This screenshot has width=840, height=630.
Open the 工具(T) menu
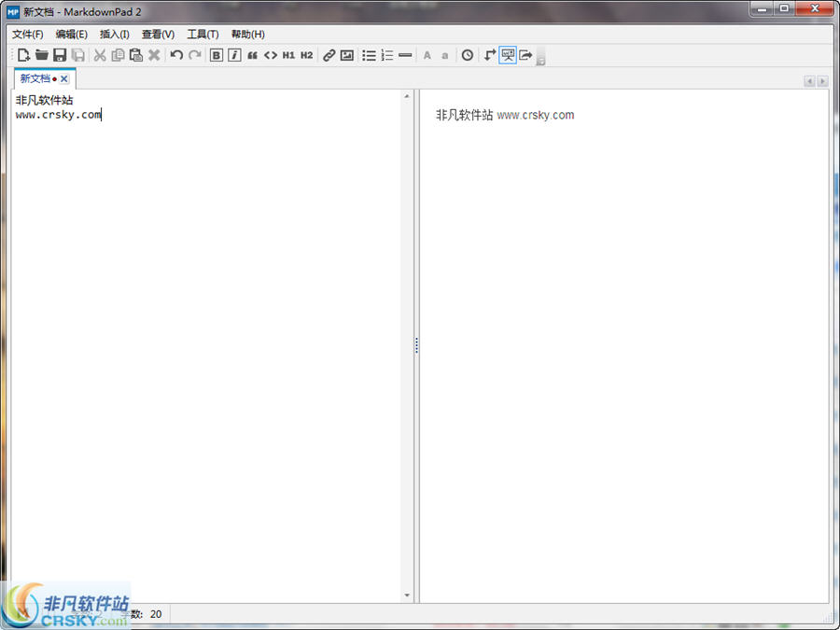(x=203, y=35)
